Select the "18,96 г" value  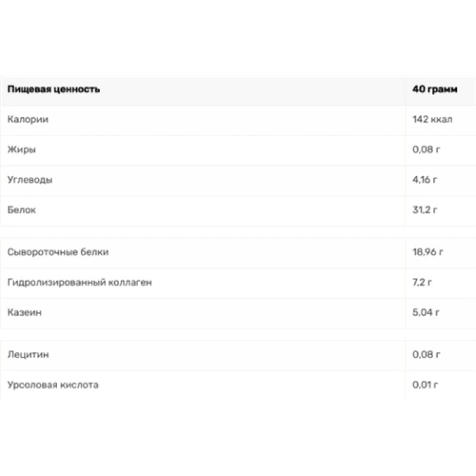(x=428, y=252)
